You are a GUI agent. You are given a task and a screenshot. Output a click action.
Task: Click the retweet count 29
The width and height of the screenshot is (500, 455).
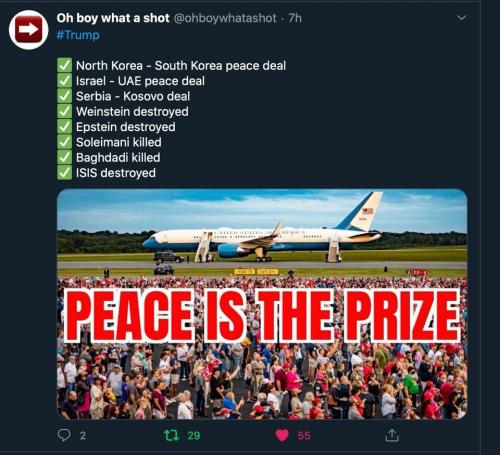coord(194,436)
